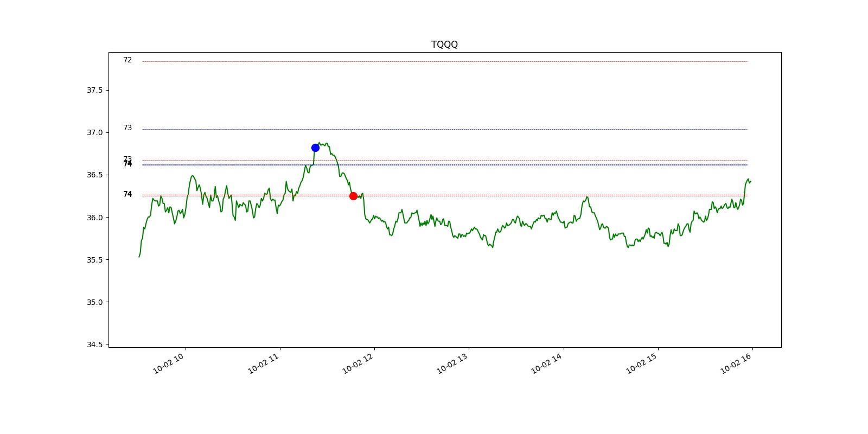Click the TQQQ chart title
The width and height of the screenshot is (868, 434).
[x=444, y=44]
